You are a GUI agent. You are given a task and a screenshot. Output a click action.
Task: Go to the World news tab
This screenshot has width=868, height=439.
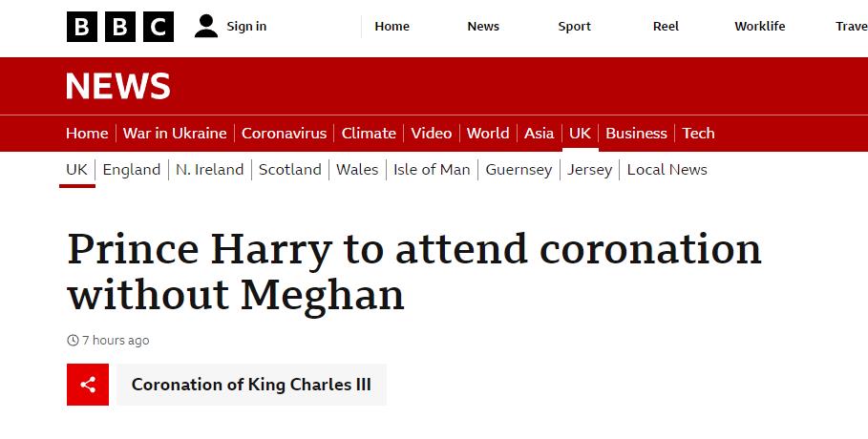(x=488, y=134)
